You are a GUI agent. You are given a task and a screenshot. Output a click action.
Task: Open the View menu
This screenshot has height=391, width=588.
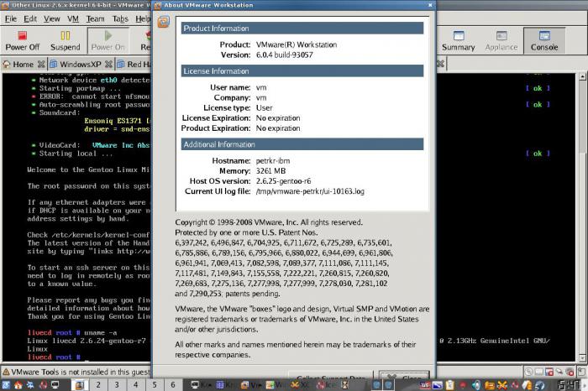[52, 18]
